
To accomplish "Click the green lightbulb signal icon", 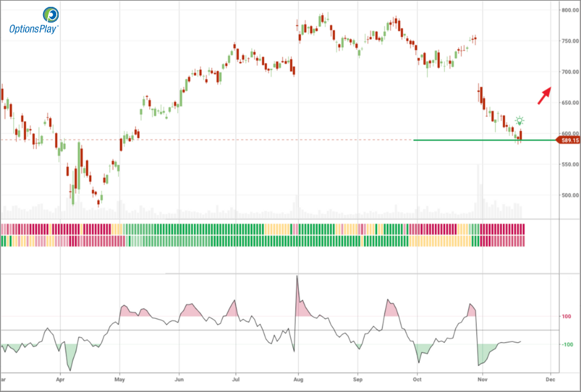I will pos(519,121).
